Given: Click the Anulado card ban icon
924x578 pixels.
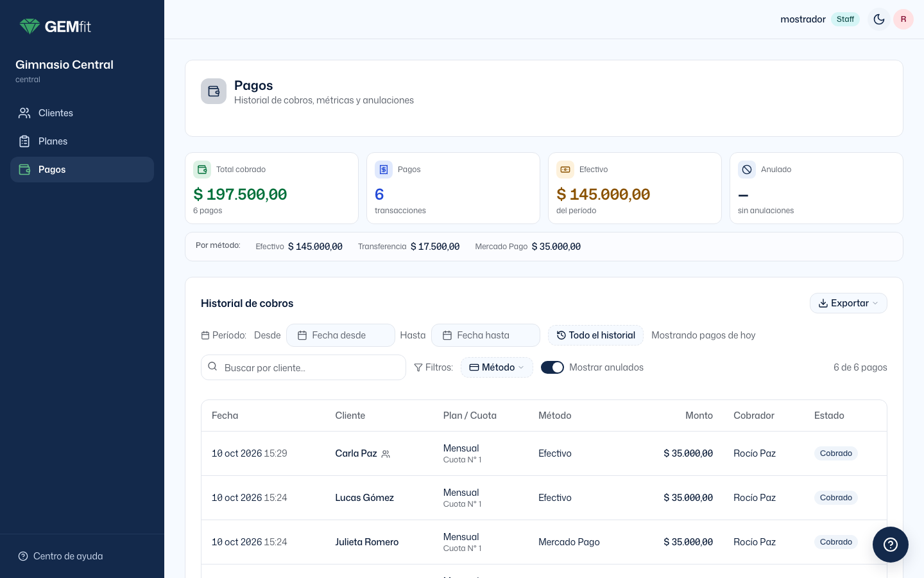Looking at the screenshot, I should [x=747, y=170].
